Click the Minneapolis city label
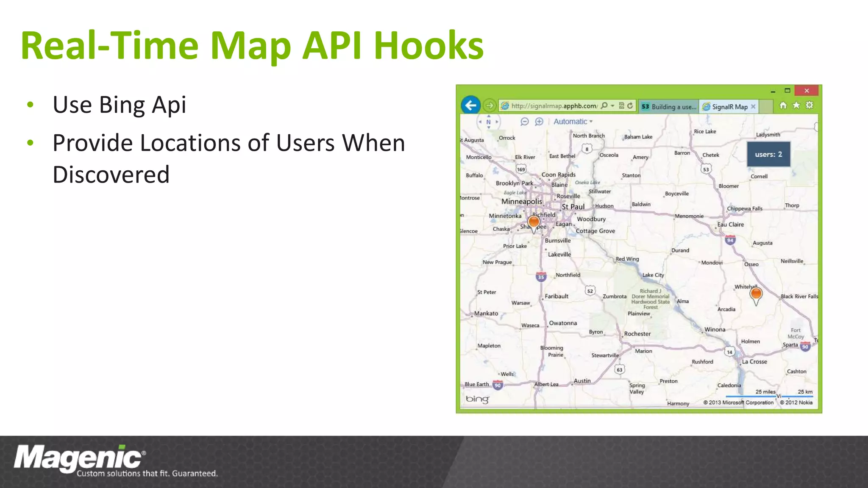Screen dimensions: 868x488 (x=522, y=201)
